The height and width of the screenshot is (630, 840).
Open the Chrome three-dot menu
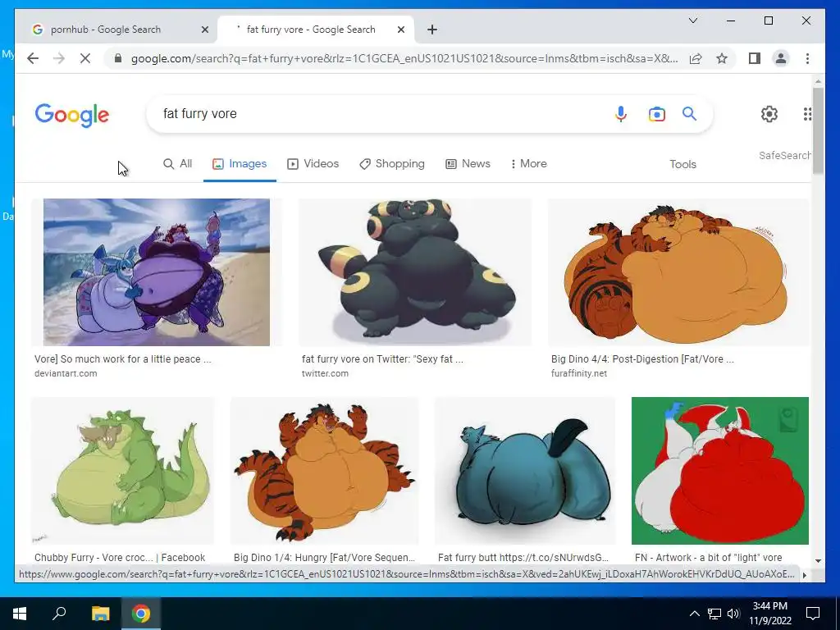click(x=807, y=58)
